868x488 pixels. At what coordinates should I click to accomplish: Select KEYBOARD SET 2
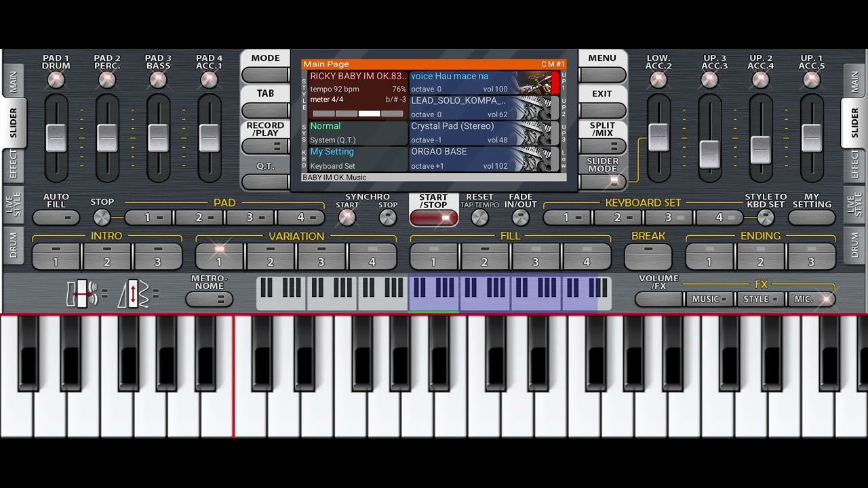click(x=617, y=218)
